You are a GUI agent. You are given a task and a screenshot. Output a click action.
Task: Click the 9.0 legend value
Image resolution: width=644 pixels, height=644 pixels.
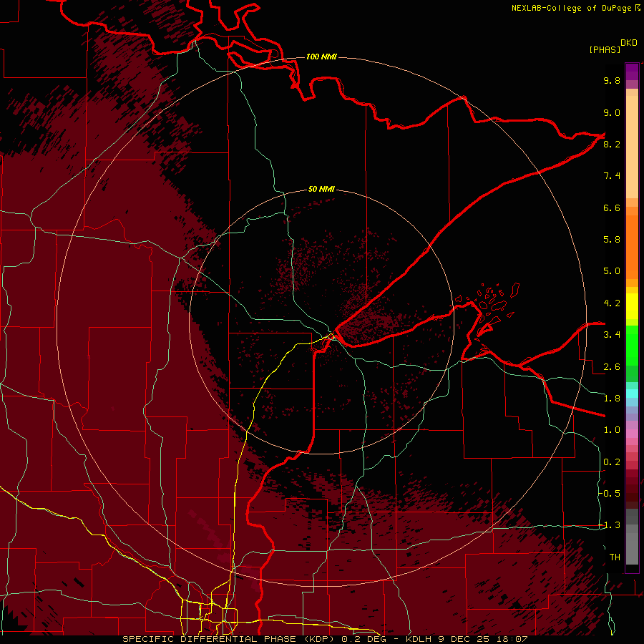coord(612,112)
